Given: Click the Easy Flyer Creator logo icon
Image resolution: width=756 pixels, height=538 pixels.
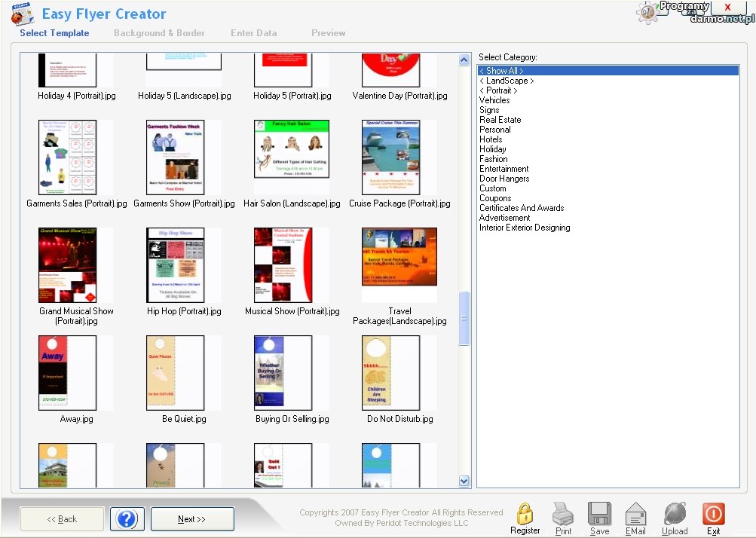Looking at the screenshot, I should click(x=23, y=14).
